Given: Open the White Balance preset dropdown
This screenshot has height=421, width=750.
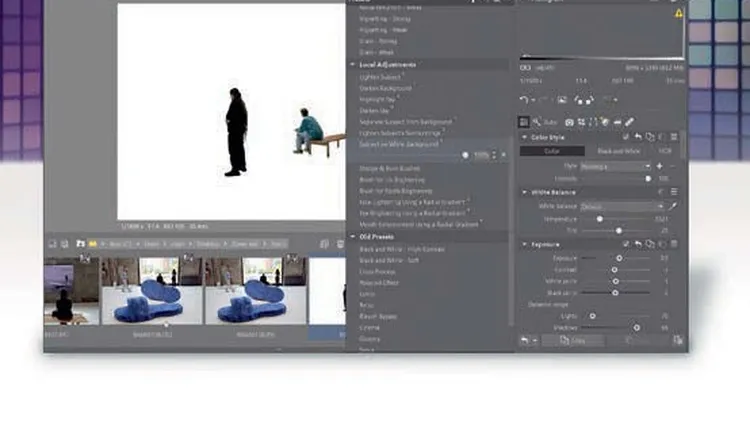Looking at the screenshot, I should click(622, 207).
